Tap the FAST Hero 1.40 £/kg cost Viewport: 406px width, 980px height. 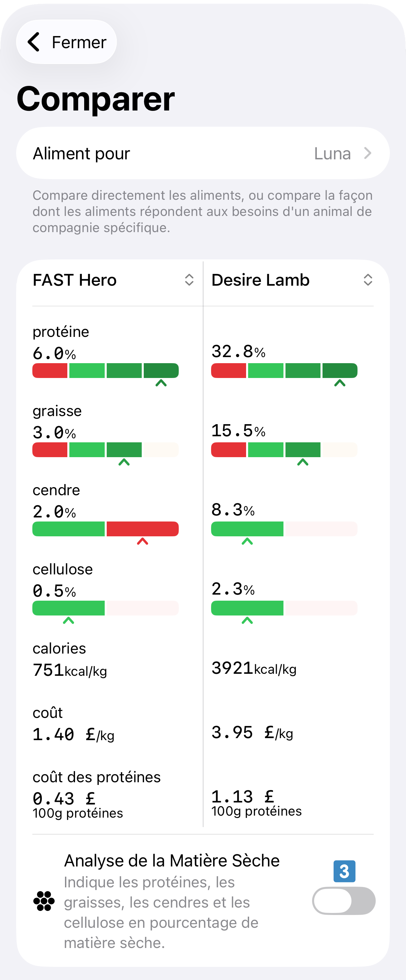click(x=73, y=735)
